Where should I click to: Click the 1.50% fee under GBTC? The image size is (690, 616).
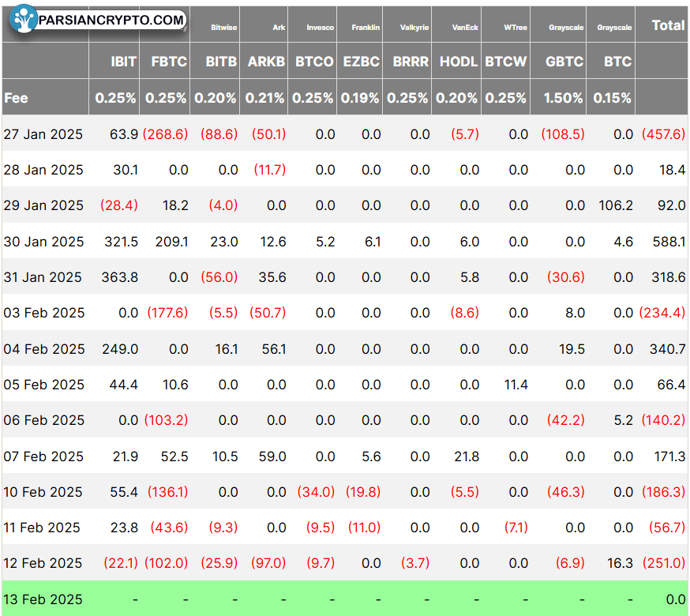click(563, 98)
